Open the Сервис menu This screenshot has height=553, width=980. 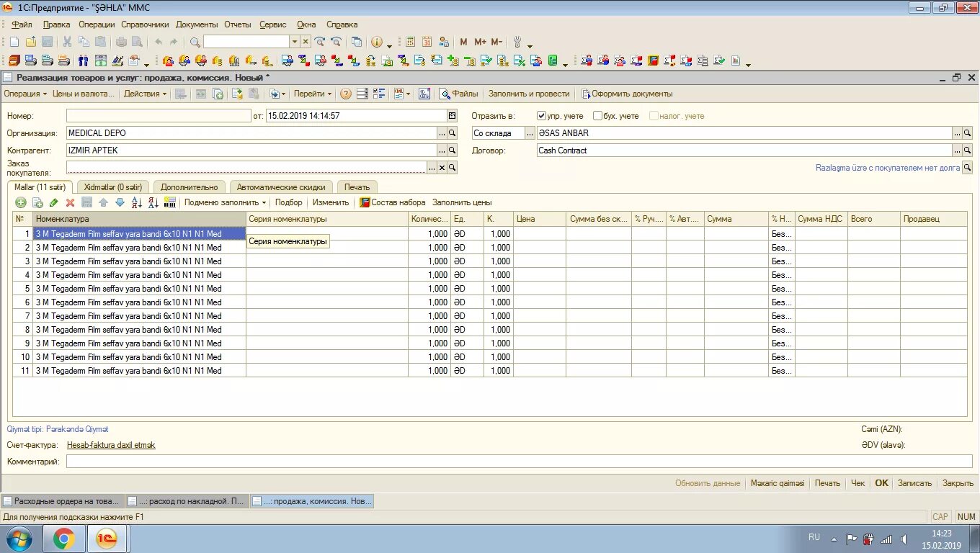[273, 24]
